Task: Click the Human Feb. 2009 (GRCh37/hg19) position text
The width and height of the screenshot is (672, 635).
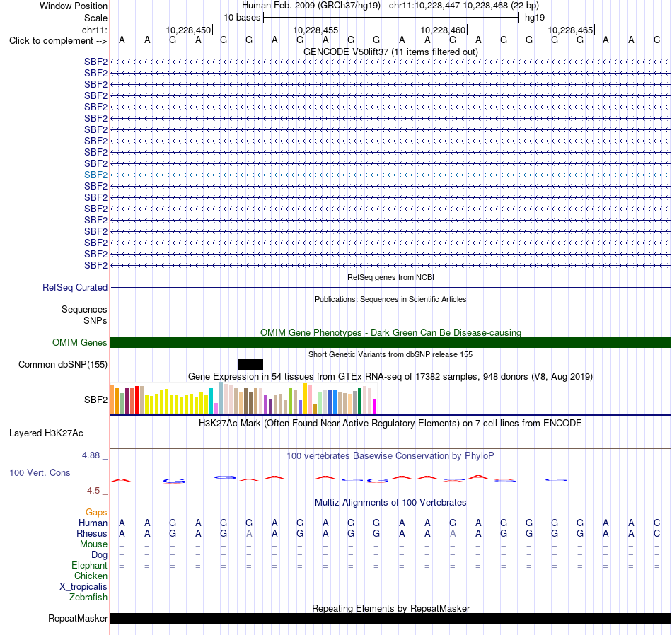Action: [x=311, y=6]
